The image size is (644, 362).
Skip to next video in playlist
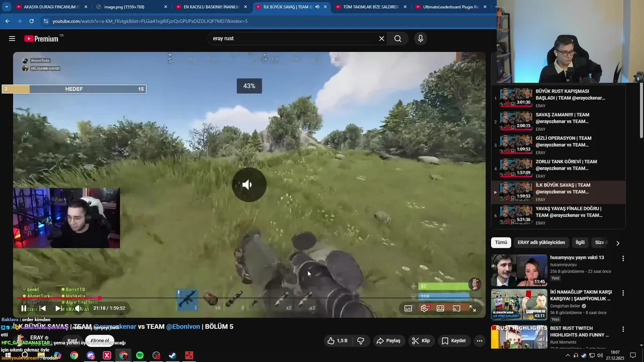click(59, 308)
